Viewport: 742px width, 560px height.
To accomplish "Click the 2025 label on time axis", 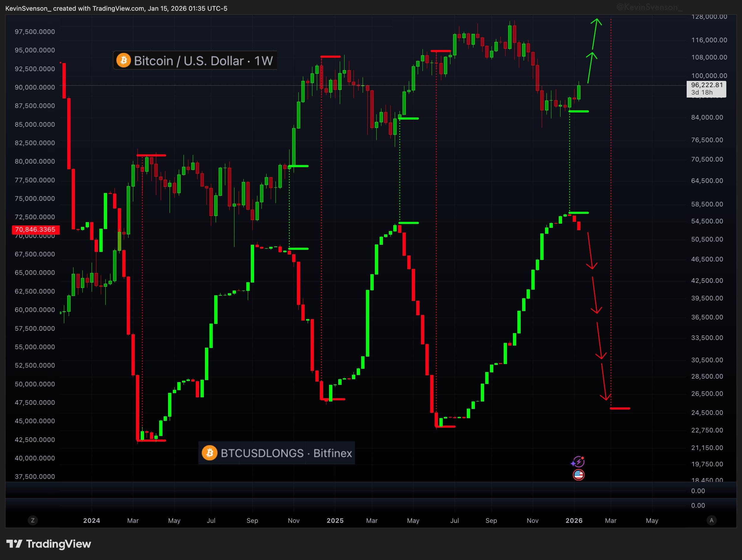I will click(x=335, y=520).
